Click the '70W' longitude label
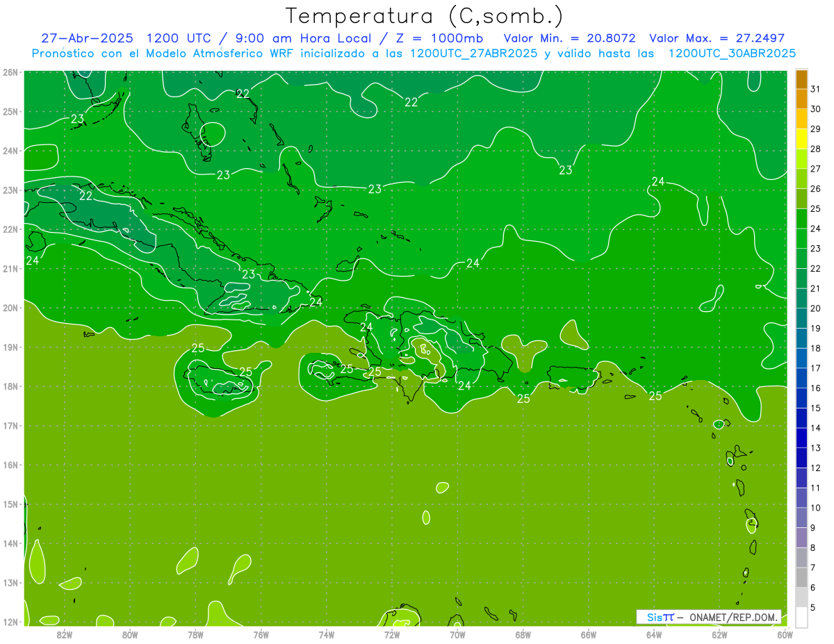 [457, 634]
